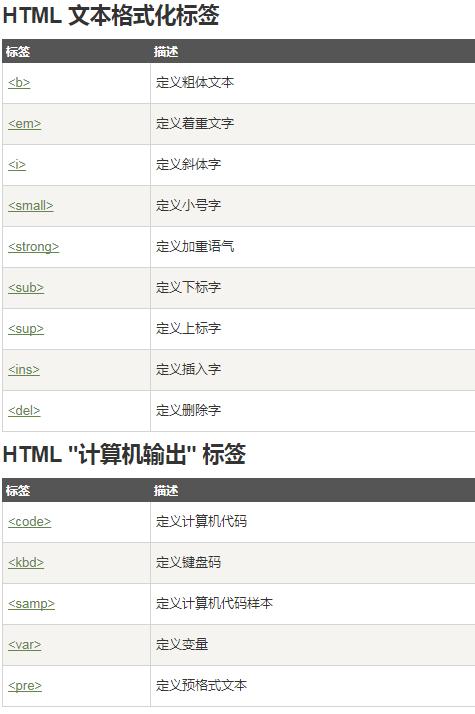Screen dimensions: 475x714
Task: Open the <i> tag link
Action: (x=17, y=164)
